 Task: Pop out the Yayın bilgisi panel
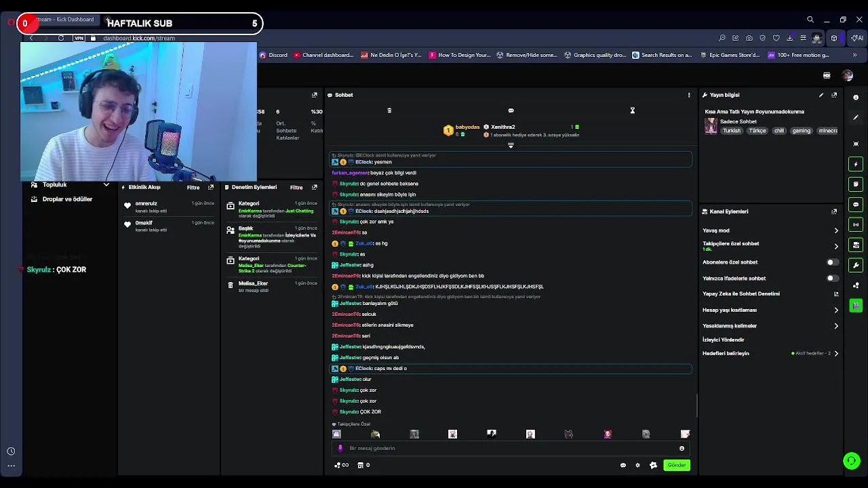tap(834, 95)
